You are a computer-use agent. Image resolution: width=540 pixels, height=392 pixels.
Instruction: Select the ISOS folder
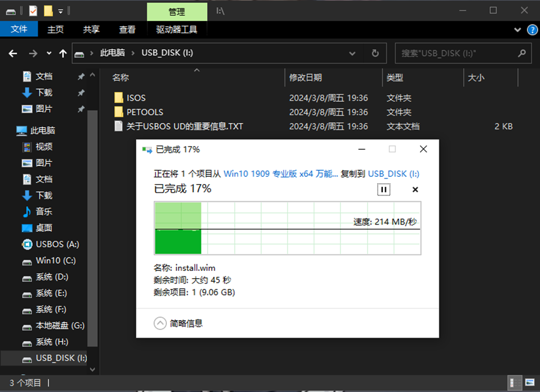(x=136, y=98)
